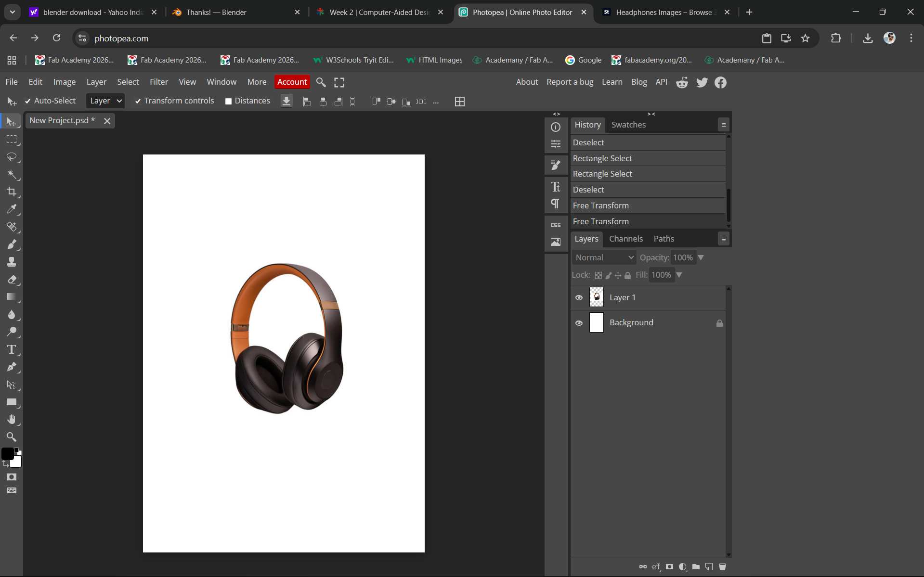The width and height of the screenshot is (924, 577).
Task: Open the Filter menu
Action: pos(158,82)
